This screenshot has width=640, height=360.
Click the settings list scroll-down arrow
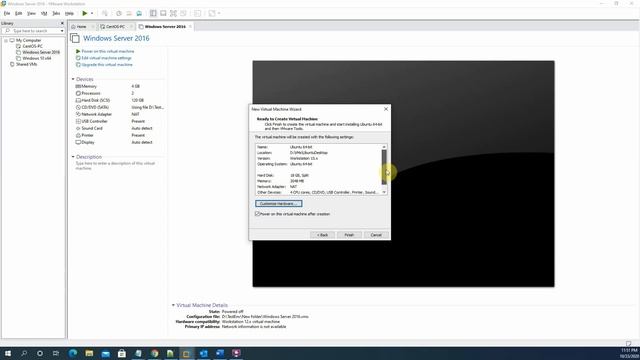(x=384, y=192)
